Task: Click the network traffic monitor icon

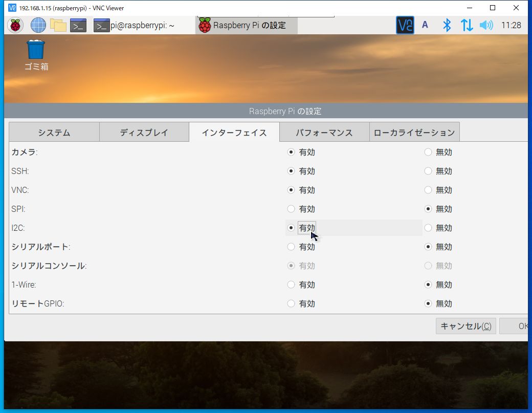Action: [467, 25]
